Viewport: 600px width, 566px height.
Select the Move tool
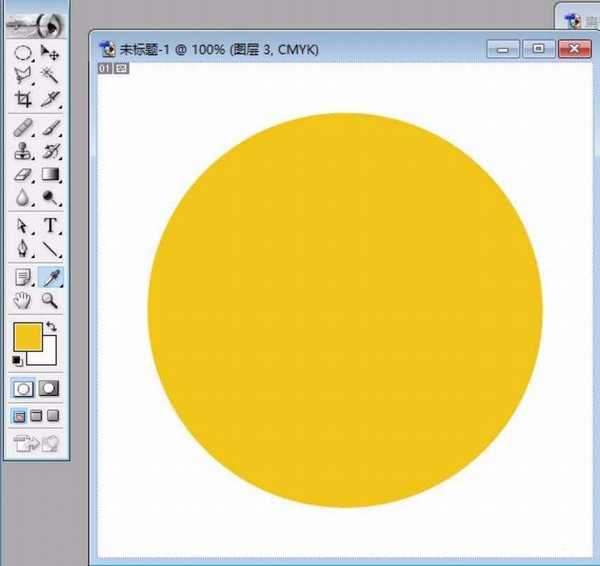pos(48,53)
